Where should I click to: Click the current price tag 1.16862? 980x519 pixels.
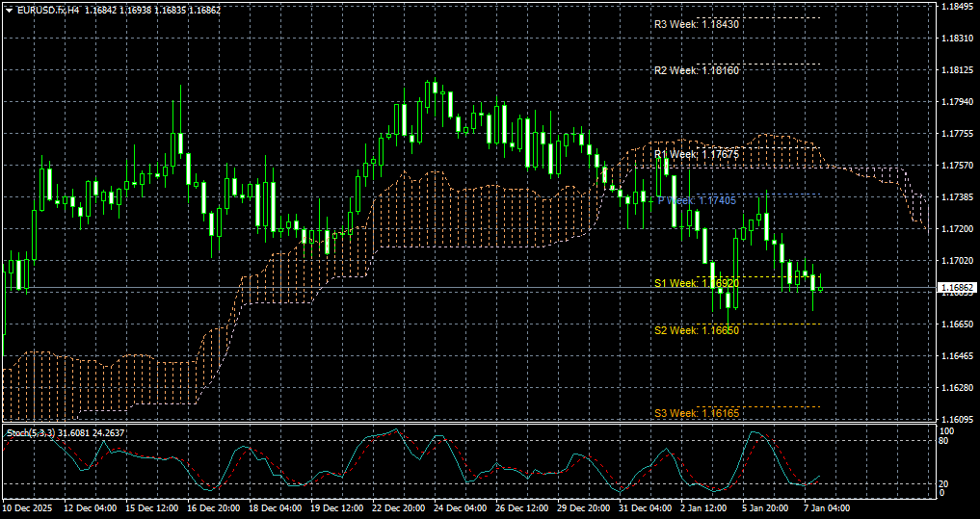coord(956,288)
